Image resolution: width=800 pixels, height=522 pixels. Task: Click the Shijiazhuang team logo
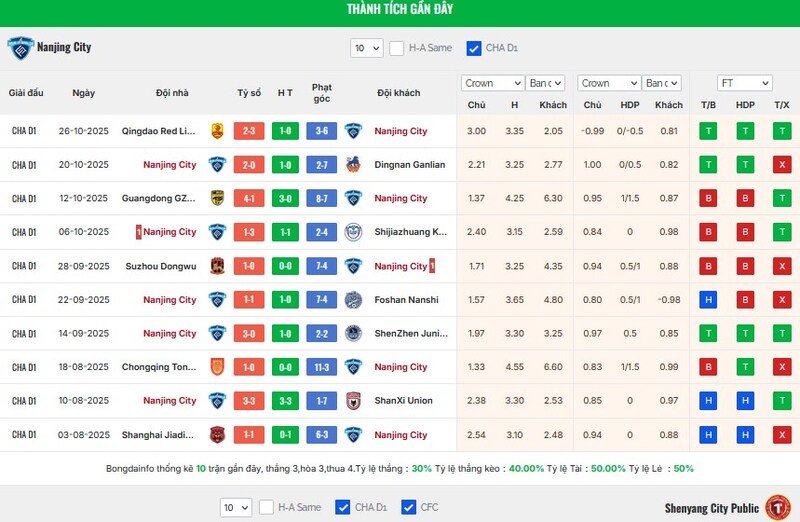pos(353,232)
